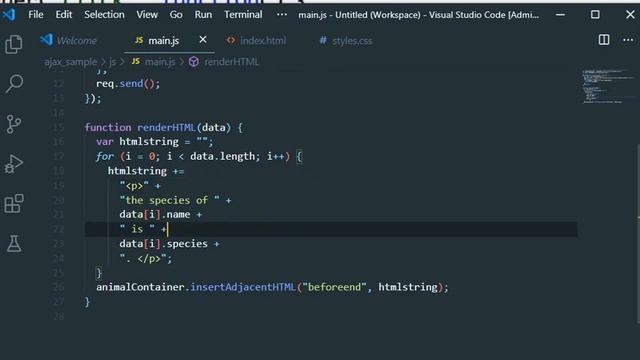Open the Search view in activity bar

click(x=14, y=84)
